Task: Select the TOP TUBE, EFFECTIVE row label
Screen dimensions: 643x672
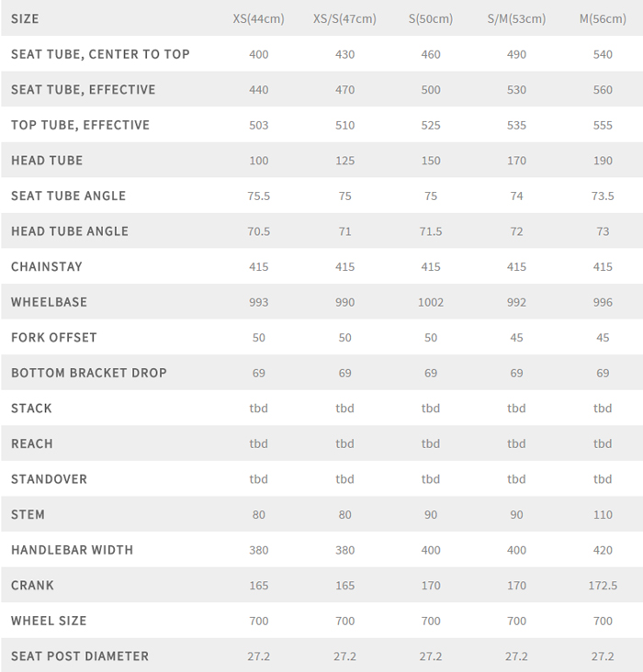Action: [x=80, y=125]
